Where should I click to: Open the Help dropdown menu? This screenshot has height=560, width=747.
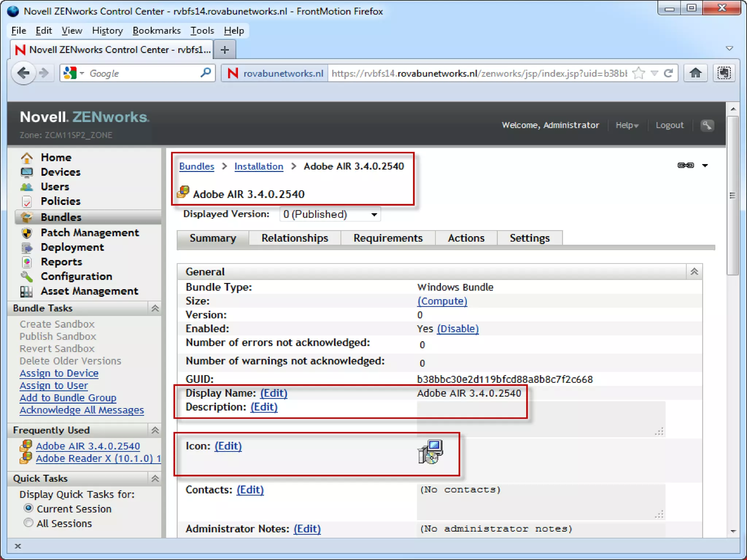coord(627,125)
